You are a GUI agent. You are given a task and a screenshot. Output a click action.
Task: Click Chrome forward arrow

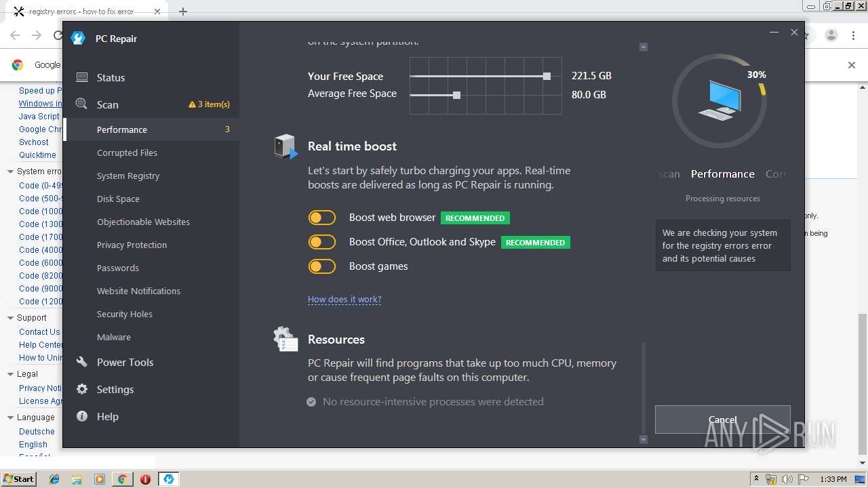37,35
